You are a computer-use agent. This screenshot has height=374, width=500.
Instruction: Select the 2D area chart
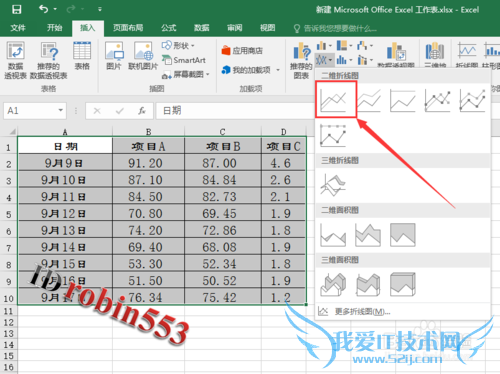pos(333,235)
